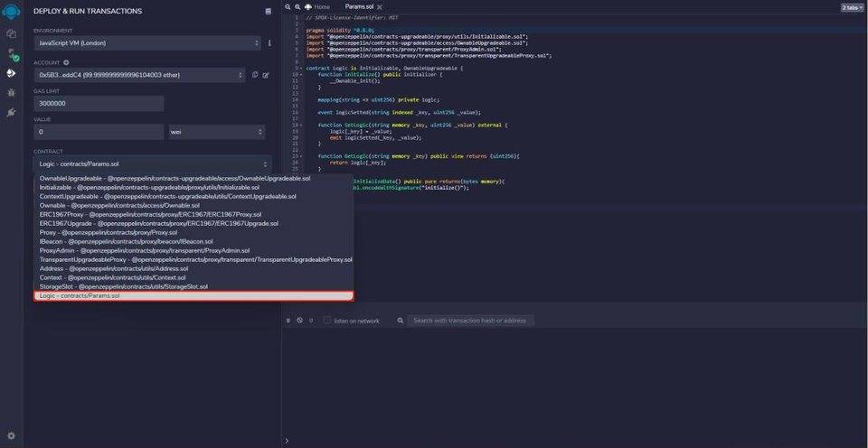Open the File explorers icon in sidebar

pos(11,33)
